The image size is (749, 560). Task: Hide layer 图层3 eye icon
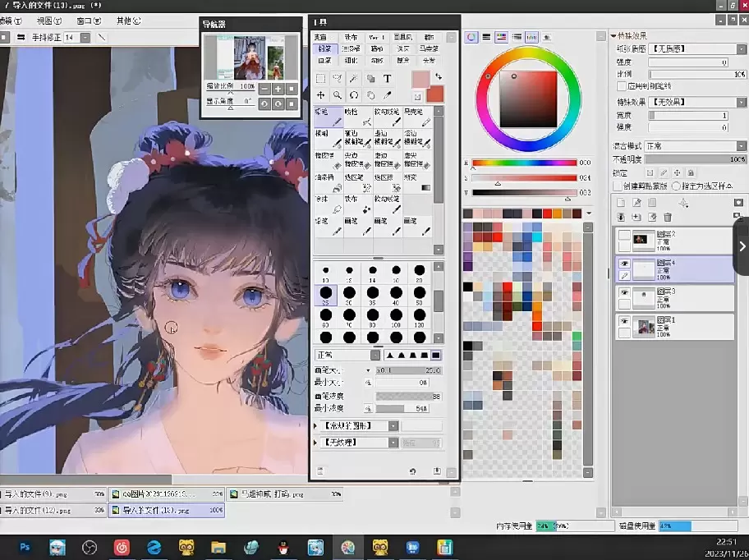click(624, 292)
